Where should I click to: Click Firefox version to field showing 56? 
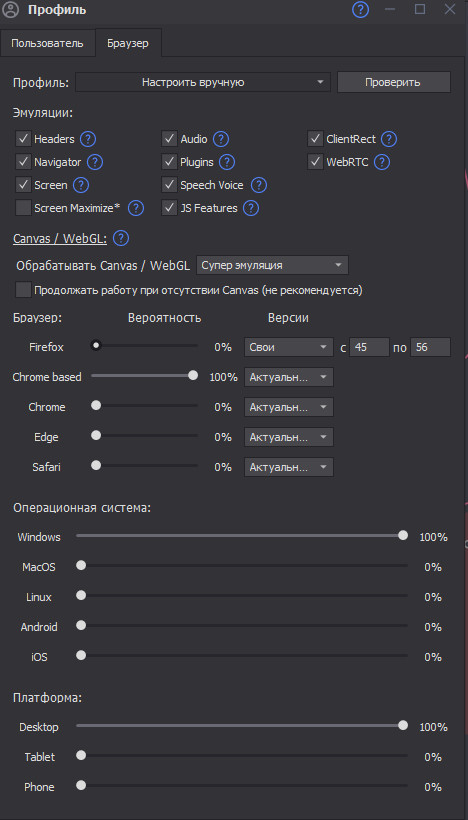430,347
